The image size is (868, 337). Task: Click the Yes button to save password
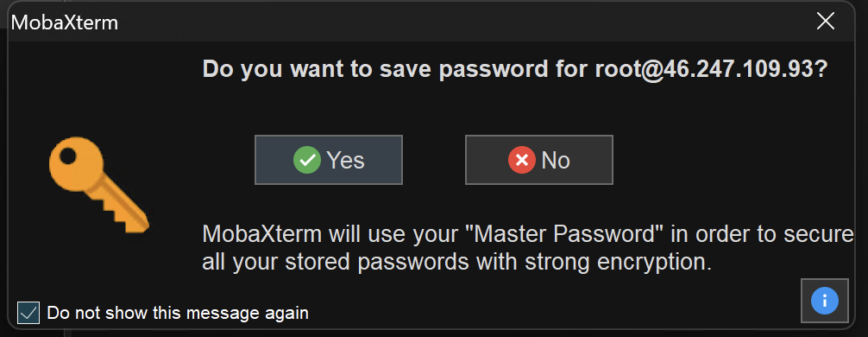click(x=328, y=160)
